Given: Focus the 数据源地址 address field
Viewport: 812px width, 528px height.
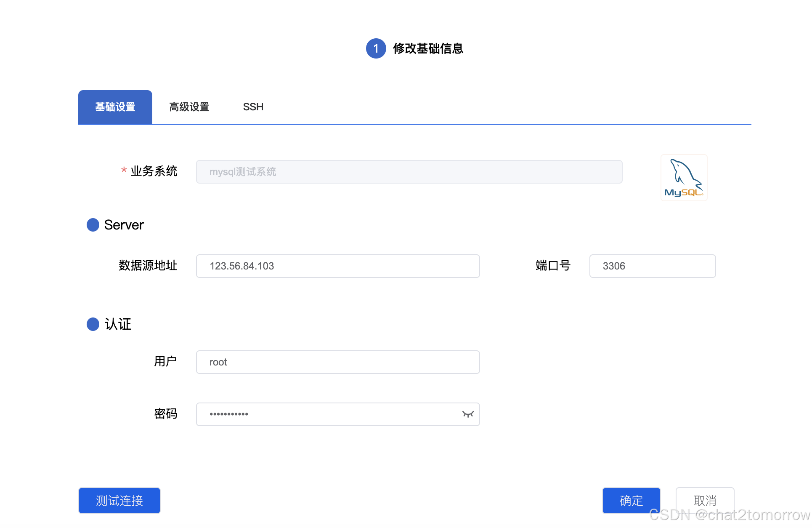Looking at the screenshot, I should point(337,266).
